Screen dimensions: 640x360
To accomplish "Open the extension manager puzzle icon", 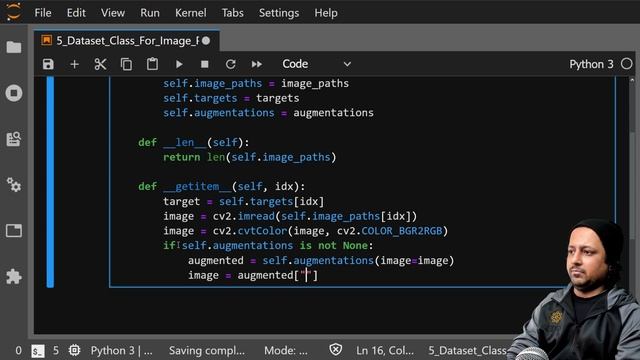I will tap(14, 277).
